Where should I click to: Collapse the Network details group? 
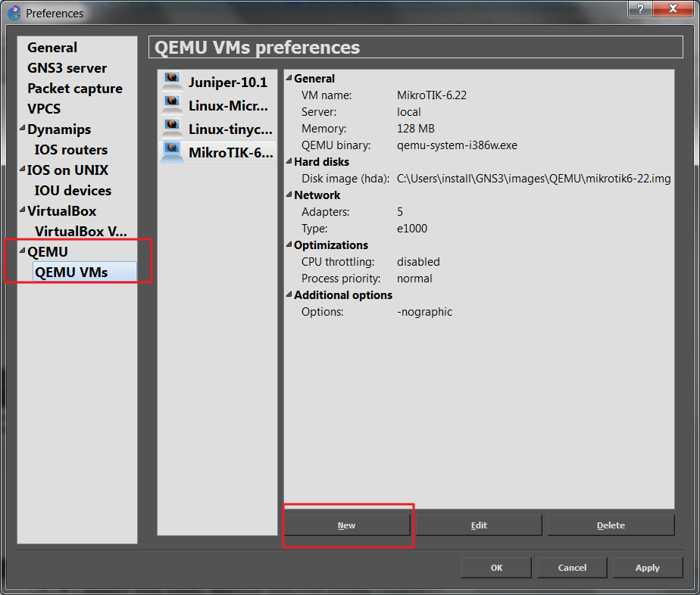coord(289,195)
